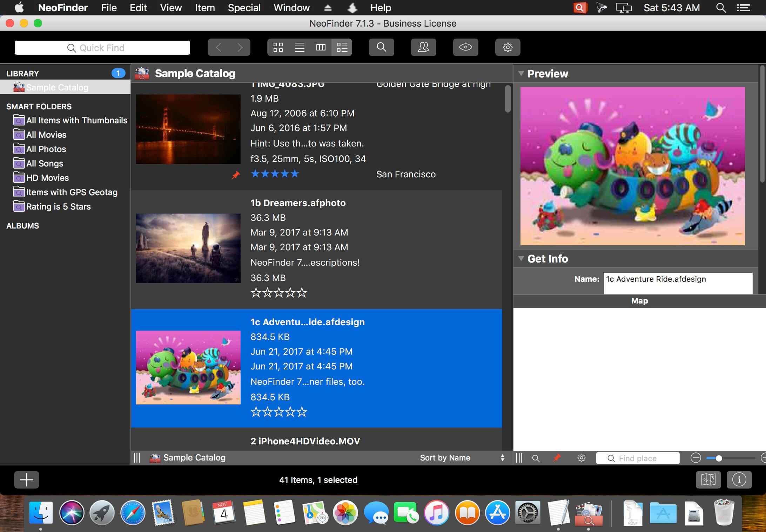This screenshot has height=532, width=766.
Task: Open NeoFinder preferences gear
Action: [x=508, y=47]
